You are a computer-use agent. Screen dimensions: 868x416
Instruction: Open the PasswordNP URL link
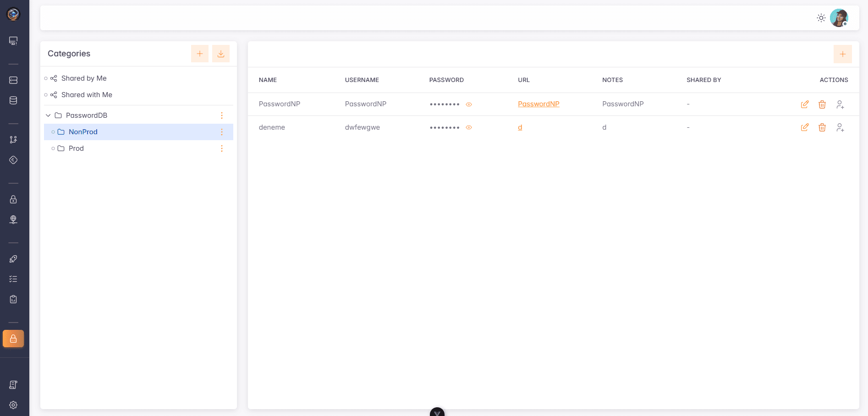(538, 104)
